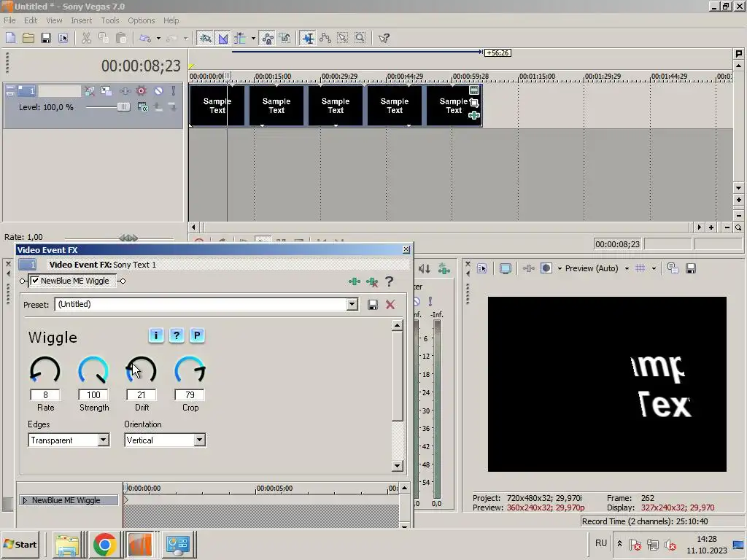
Task: Toggle Auto Ripple button
Action: [x=240, y=38]
